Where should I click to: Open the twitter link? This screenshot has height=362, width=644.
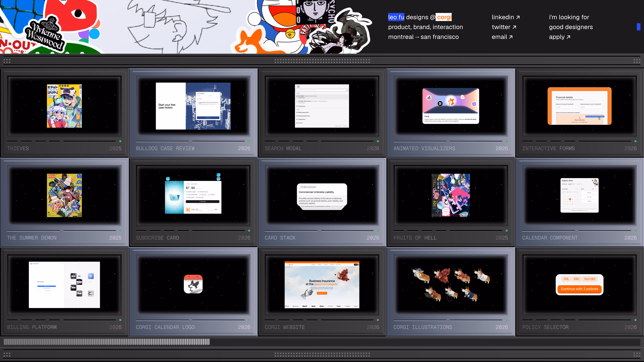click(x=504, y=27)
